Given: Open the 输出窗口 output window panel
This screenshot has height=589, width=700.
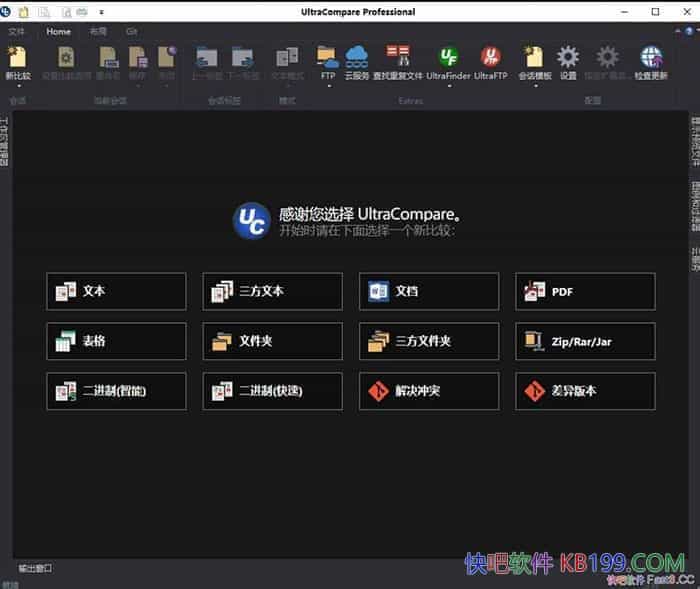Looking at the screenshot, I should (x=35, y=568).
